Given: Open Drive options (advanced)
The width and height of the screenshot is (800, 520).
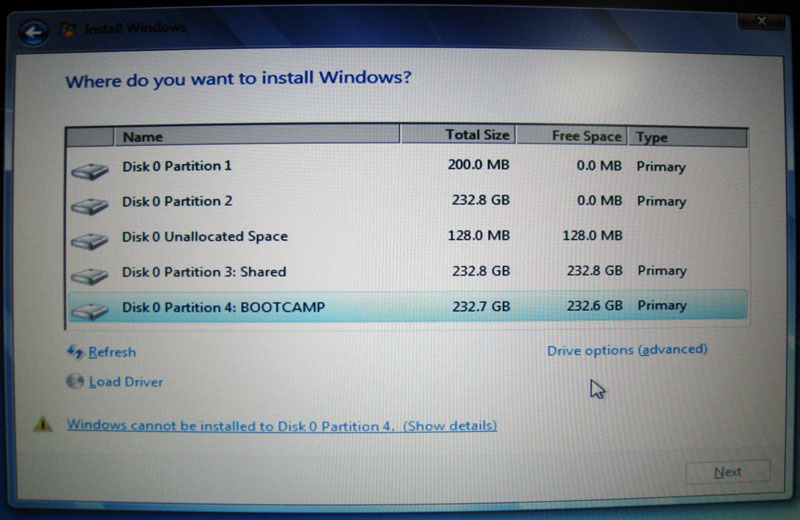Looking at the screenshot, I should coord(627,350).
